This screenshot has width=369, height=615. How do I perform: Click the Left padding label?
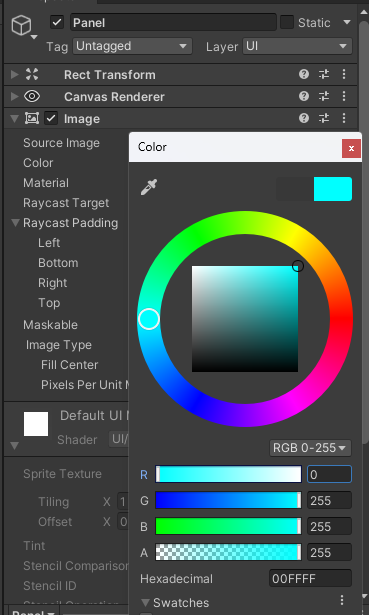coord(49,243)
